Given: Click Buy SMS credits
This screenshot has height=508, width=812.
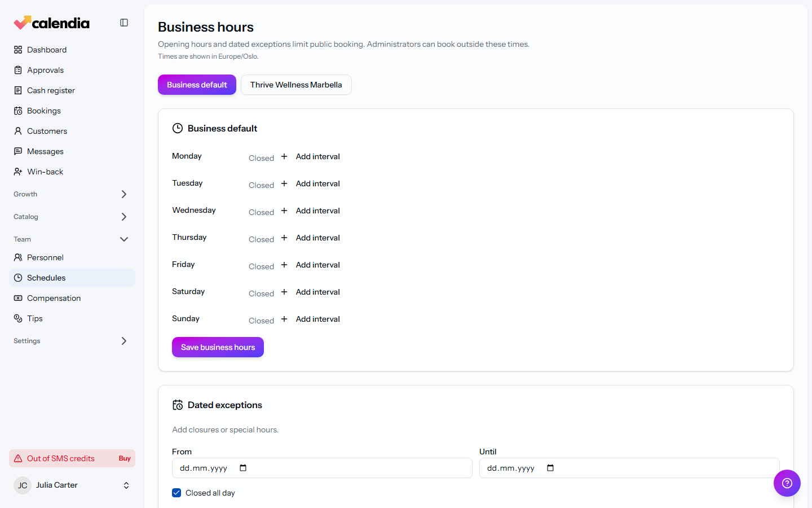Looking at the screenshot, I should (x=125, y=458).
